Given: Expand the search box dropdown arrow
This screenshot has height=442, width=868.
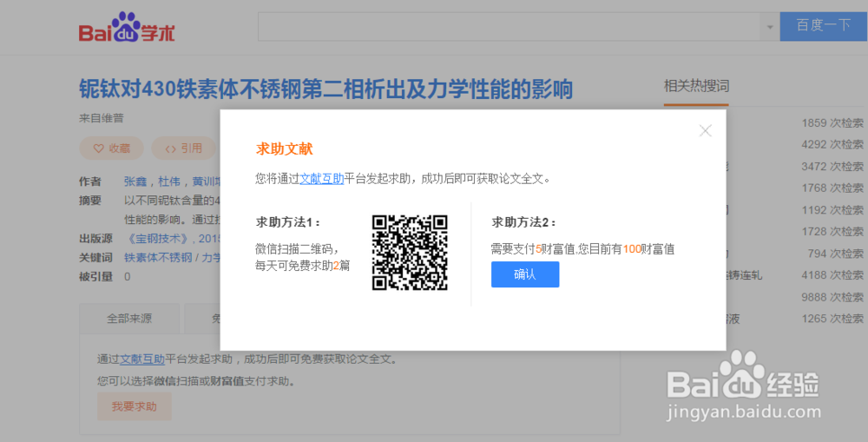Looking at the screenshot, I should 769,27.
